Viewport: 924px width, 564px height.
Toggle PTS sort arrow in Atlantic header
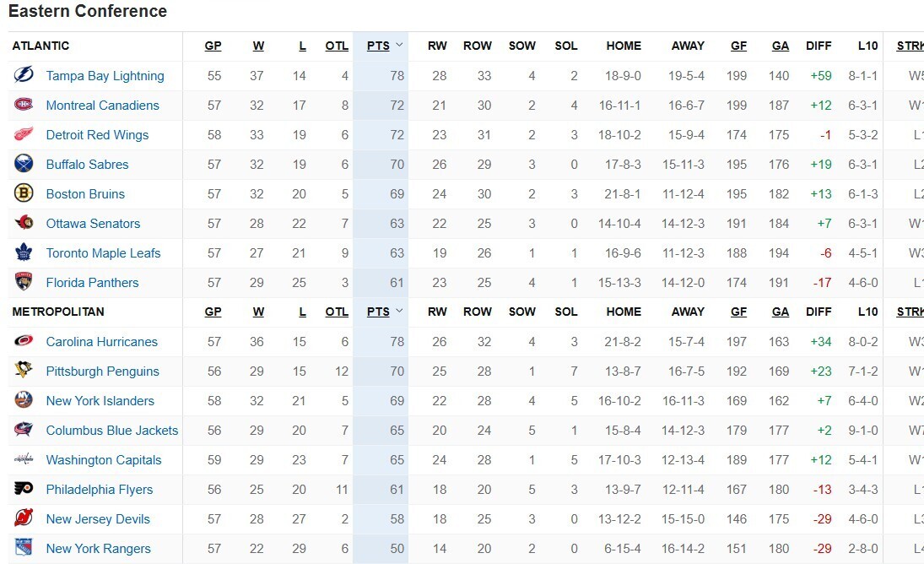(399, 46)
